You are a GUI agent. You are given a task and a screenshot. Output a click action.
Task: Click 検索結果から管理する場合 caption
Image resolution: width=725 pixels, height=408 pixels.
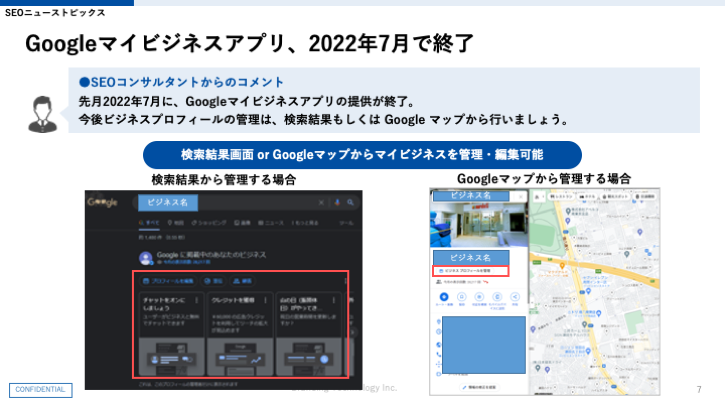pyautogui.click(x=224, y=179)
